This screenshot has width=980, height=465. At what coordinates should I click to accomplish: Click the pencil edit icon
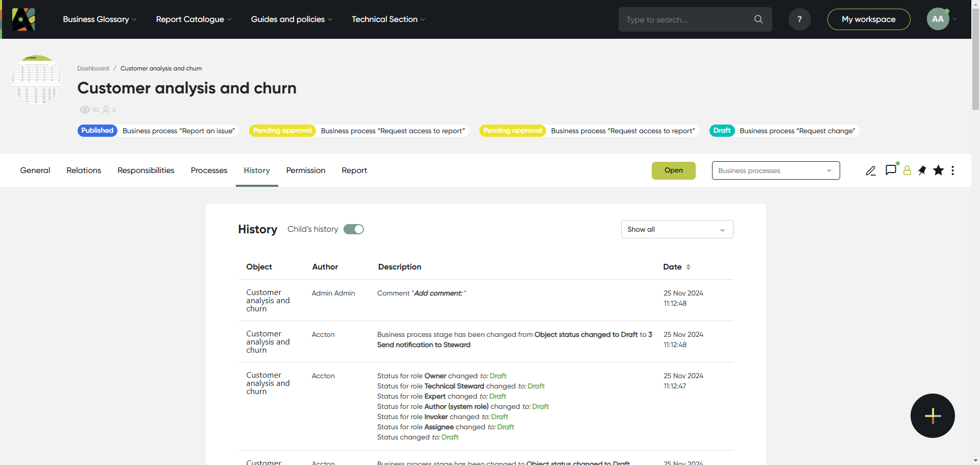tap(870, 170)
